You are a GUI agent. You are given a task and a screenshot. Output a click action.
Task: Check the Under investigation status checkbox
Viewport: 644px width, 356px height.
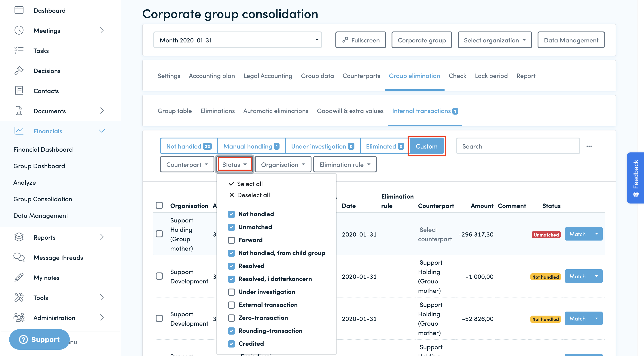(x=231, y=292)
